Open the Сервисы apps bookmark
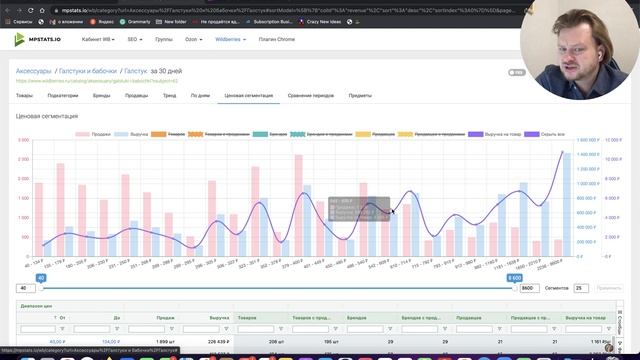 [19, 22]
